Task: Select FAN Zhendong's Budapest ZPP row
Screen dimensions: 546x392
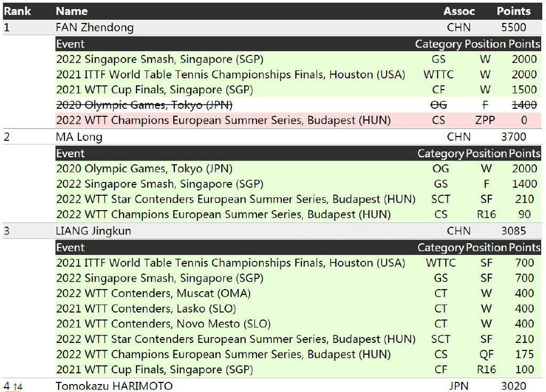Action: coord(299,120)
